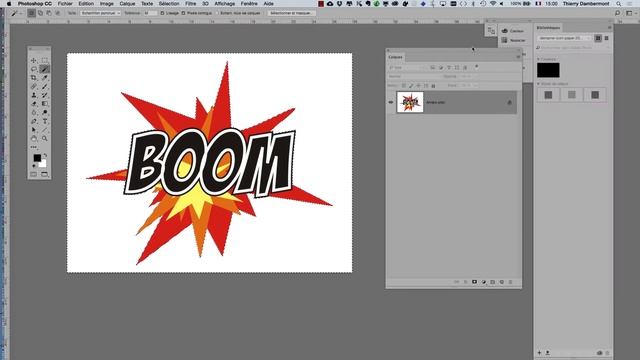Select the Rectangular Marquee tool

(x=44, y=60)
